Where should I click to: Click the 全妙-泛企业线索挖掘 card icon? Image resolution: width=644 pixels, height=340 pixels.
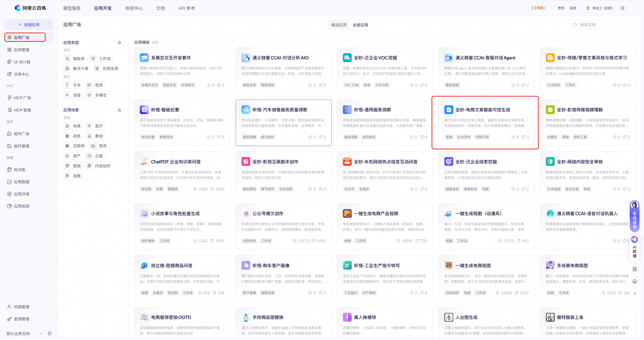point(449,162)
